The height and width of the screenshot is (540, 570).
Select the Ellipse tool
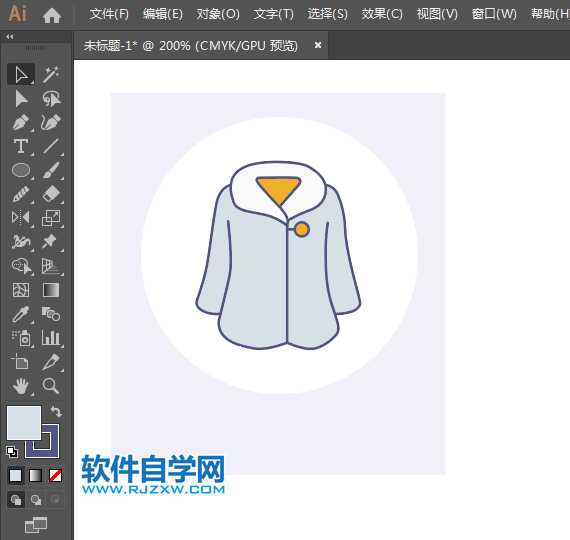(21, 170)
